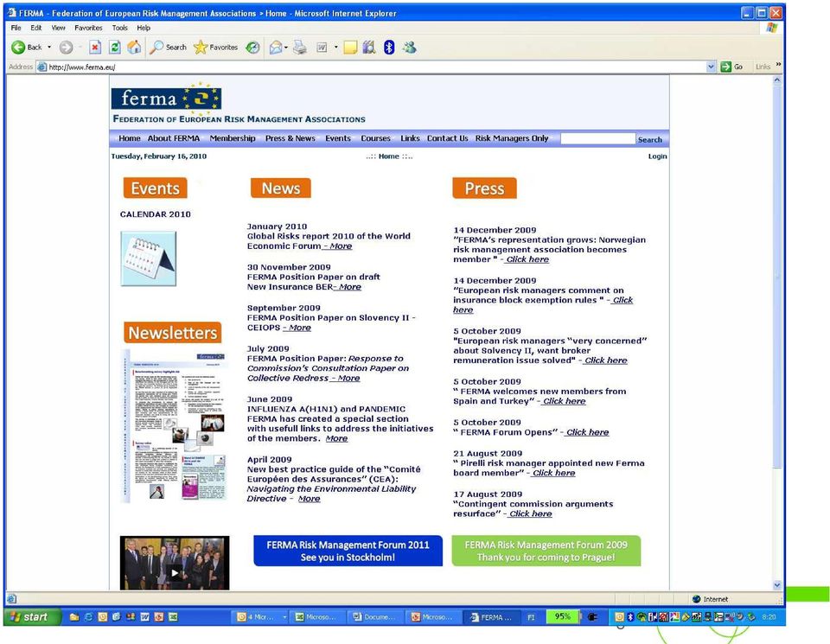The height and width of the screenshot is (644, 830).
Task: Click the Research books toolbar icon
Action: [x=369, y=48]
